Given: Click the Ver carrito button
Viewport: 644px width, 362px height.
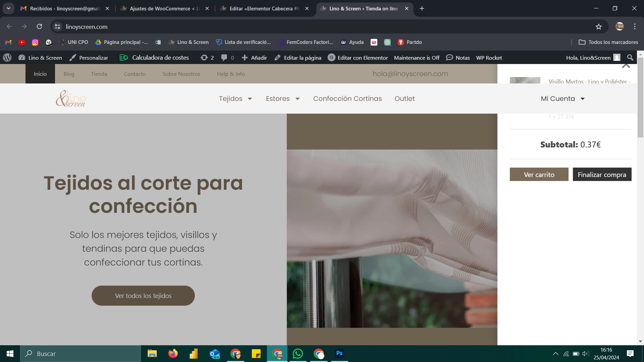Looking at the screenshot, I should coord(539,174).
